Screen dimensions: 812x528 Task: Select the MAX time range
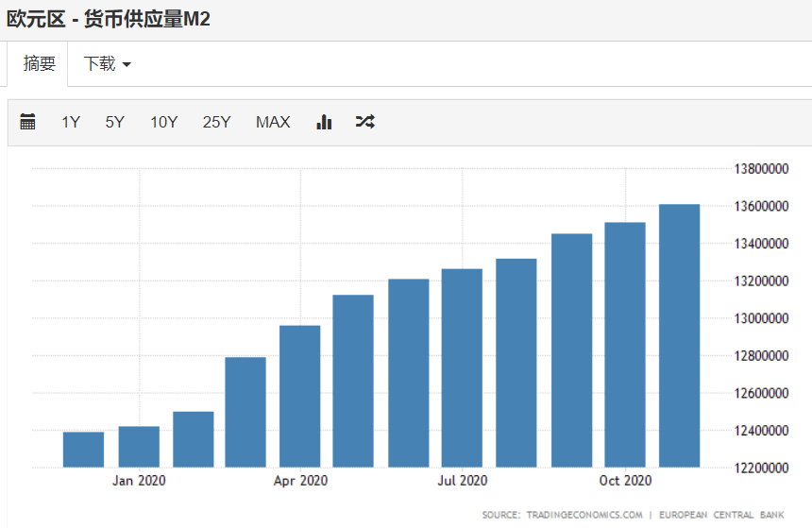[273, 122]
